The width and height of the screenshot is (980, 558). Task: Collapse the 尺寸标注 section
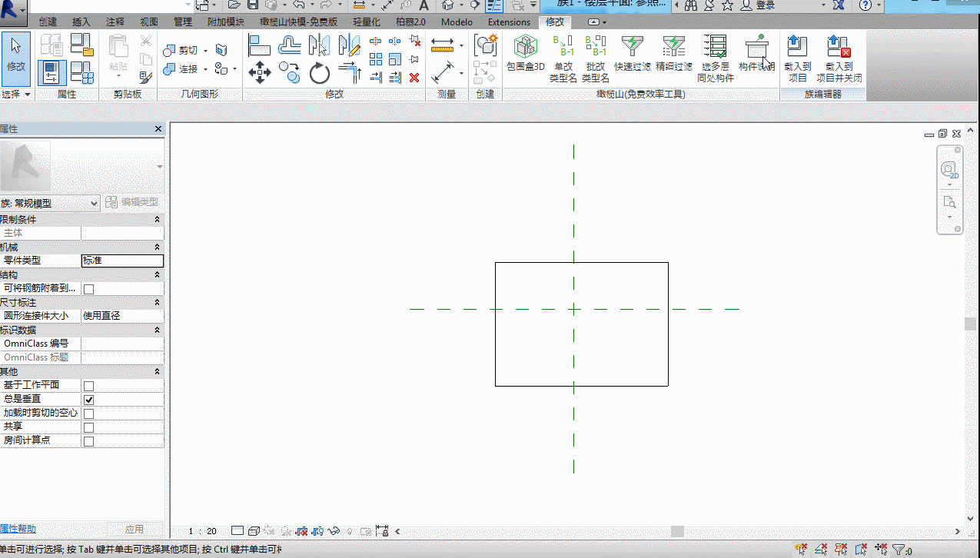[x=157, y=303]
